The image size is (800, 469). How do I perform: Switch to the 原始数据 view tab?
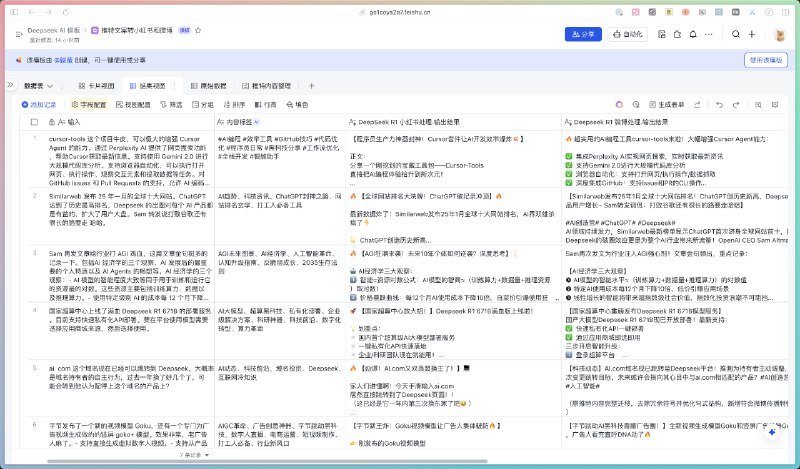click(x=208, y=86)
